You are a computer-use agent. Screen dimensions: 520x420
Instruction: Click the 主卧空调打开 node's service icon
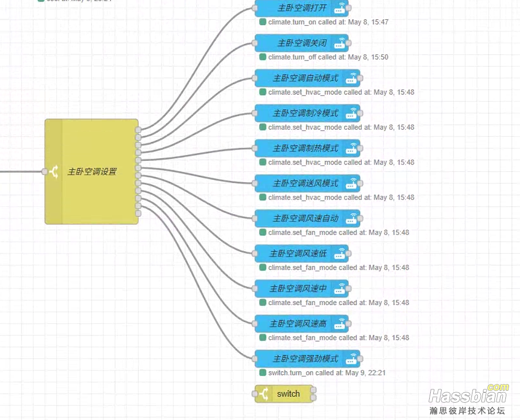point(339,8)
